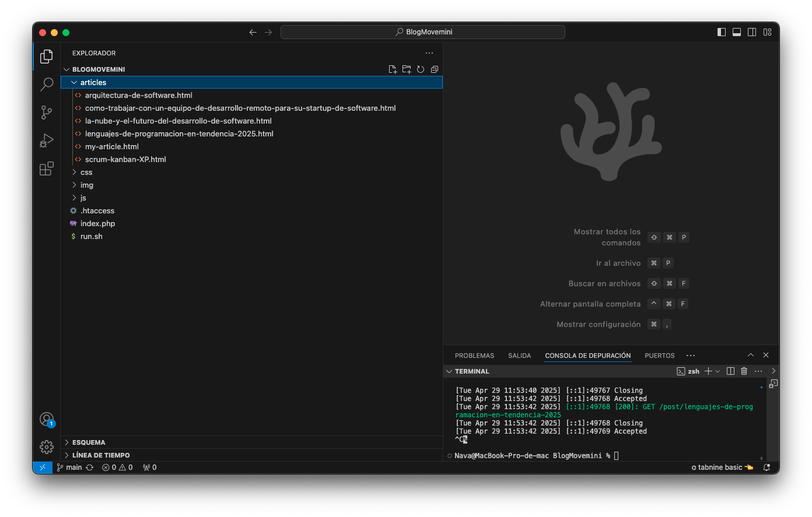Open the Manage settings gear
Image resolution: width=812 pixels, height=517 pixels.
47,447
